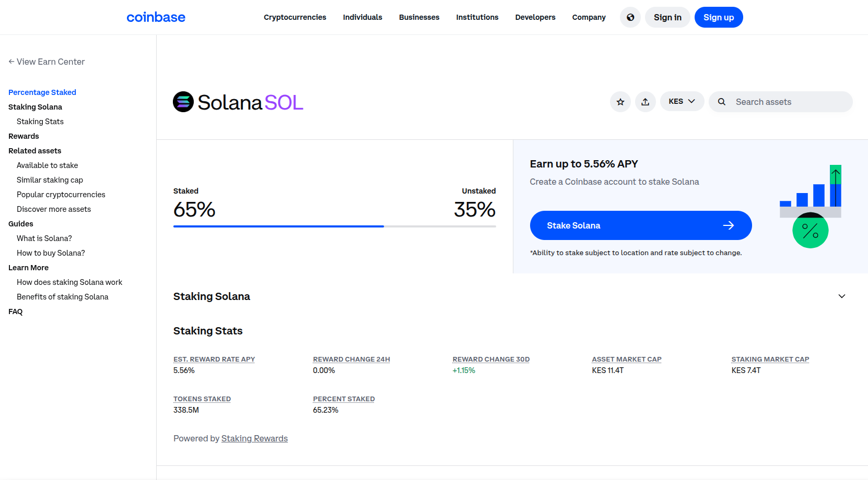Image resolution: width=868 pixels, height=480 pixels.
Task: Click the percent sign chart graphic
Action: coord(810,230)
